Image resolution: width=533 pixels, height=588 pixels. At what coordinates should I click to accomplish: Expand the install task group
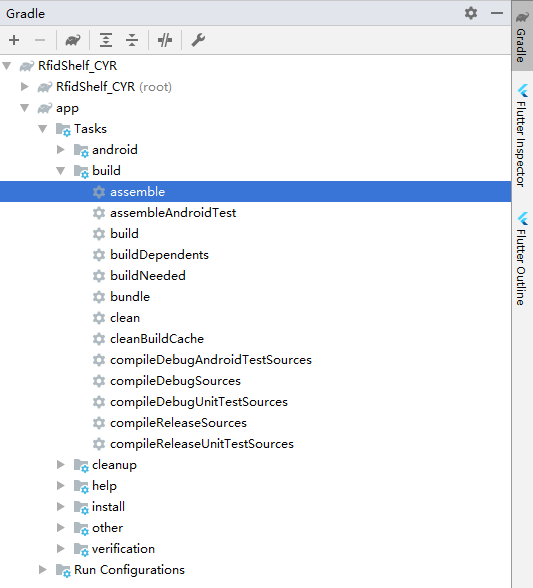click(x=61, y=507)
